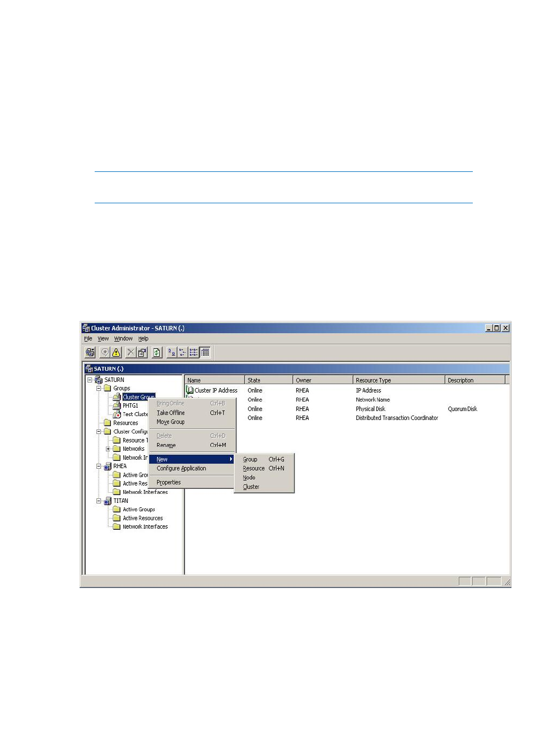Click the yellow warning Initiate Failure icon
Image resolution: width=535 pixels, height=756 pixels.
[116, 352]
